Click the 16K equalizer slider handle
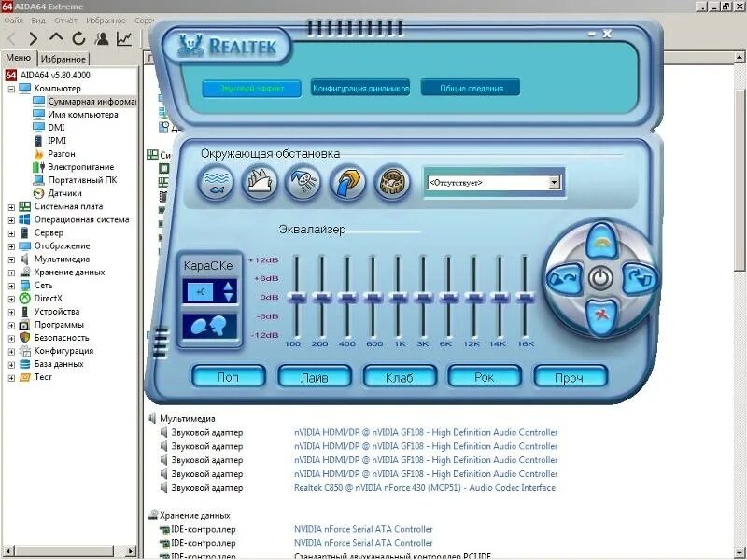 (x=525, y=298)
